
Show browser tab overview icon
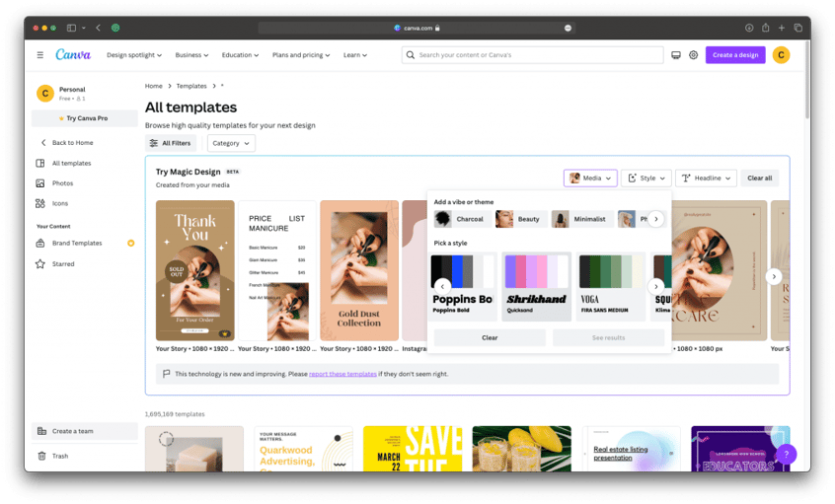pos(797,28)
